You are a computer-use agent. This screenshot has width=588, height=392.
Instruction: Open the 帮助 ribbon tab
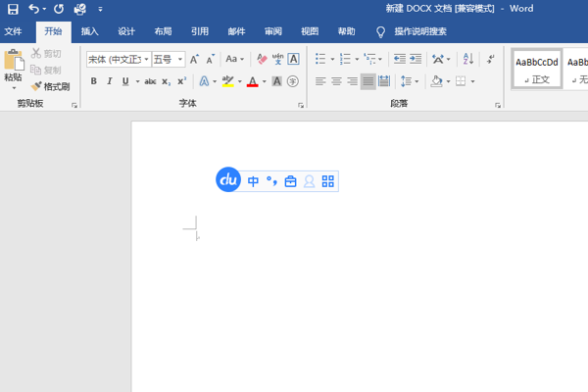(x=347, y=31)
